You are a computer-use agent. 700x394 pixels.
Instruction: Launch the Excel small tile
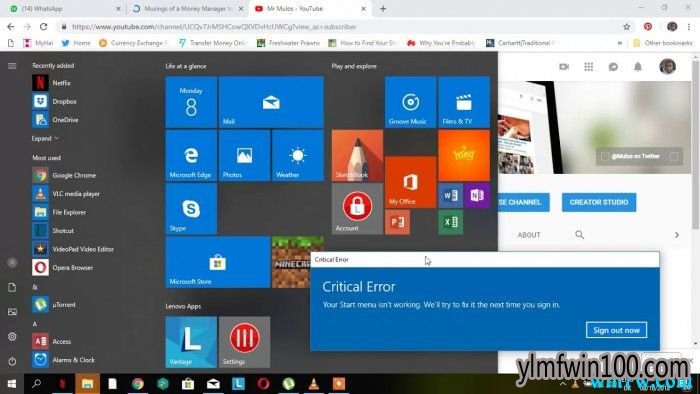click(450, 222)
